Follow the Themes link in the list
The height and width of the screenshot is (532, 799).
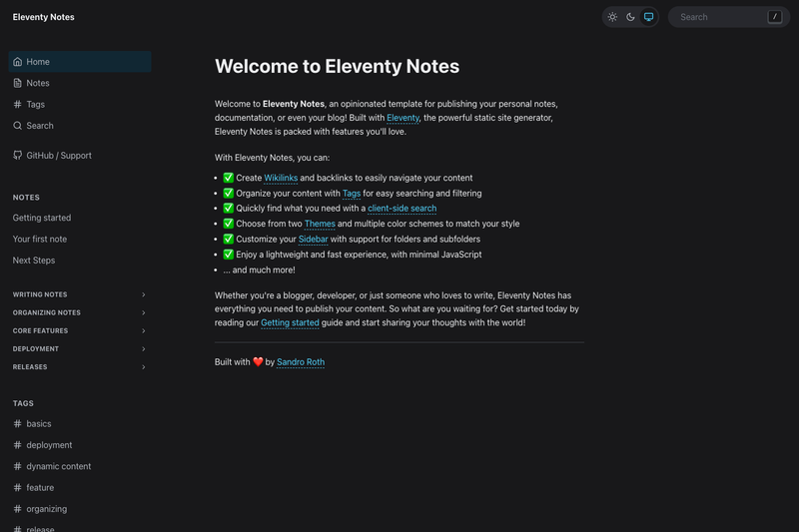pyautogui.click(x=320, y=224)
